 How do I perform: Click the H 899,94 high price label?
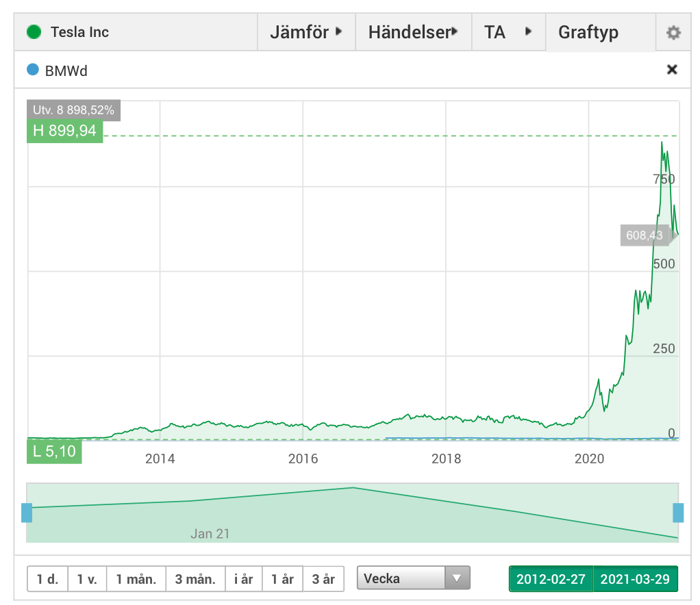[65, 131]
